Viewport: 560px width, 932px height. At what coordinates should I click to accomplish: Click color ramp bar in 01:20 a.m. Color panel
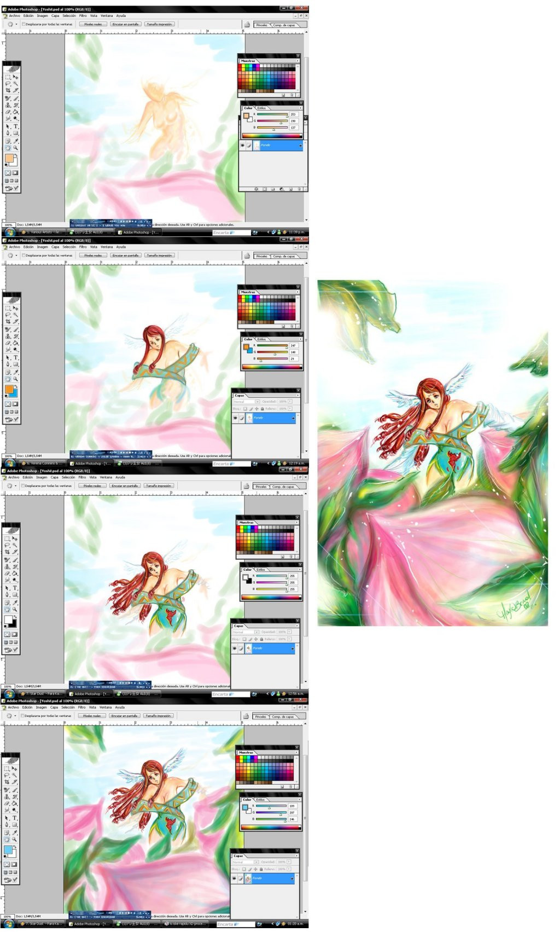coord(271,827)
